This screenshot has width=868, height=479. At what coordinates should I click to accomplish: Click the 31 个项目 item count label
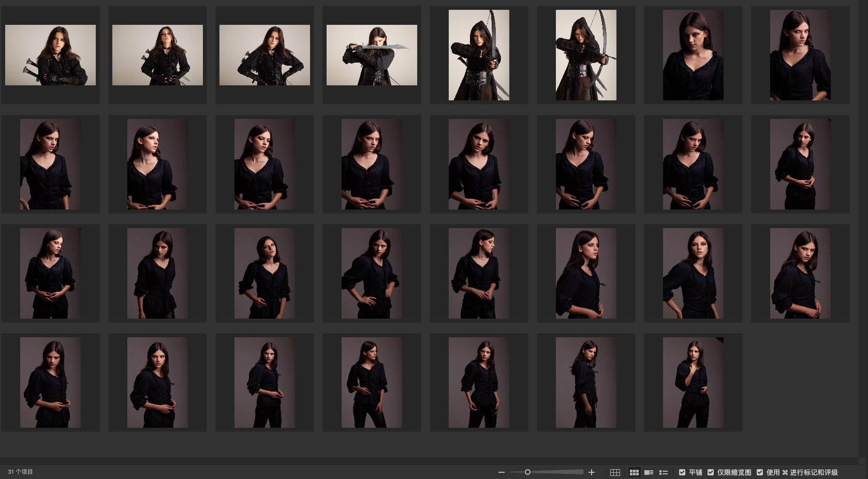(x=21, y=472)
